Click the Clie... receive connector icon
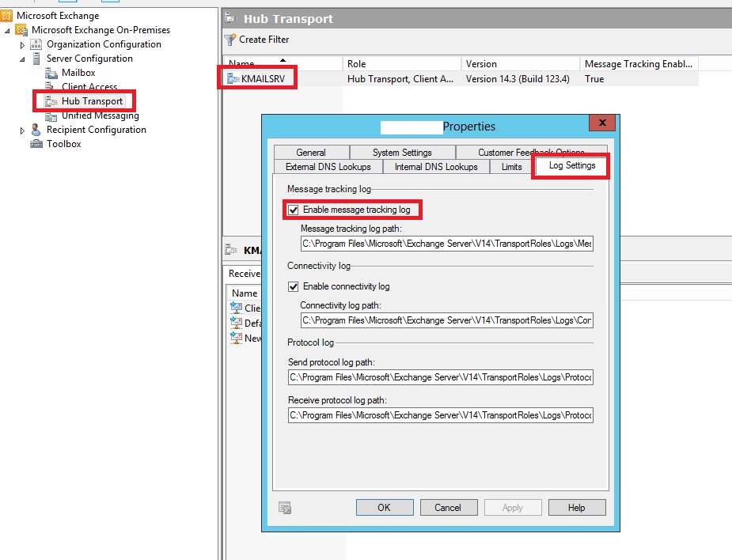Image resolution: width=732 pixels, height=560 pixels. (x=237, y=308)
